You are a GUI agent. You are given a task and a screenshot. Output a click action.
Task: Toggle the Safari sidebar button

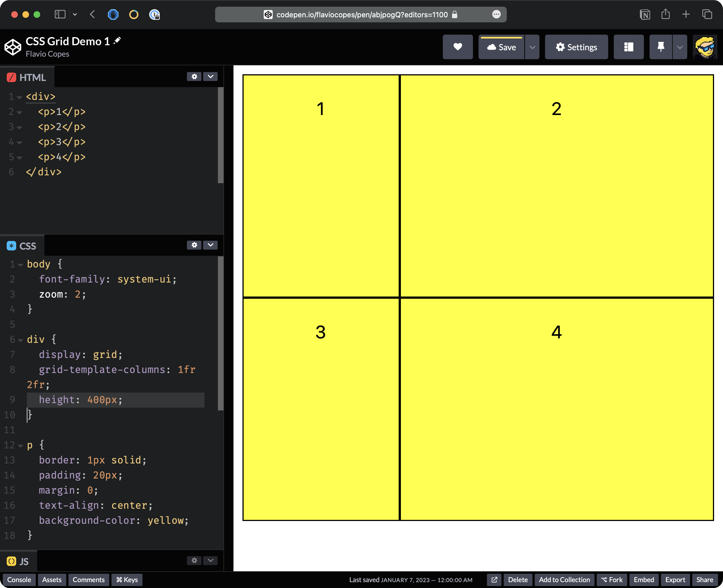(x=60, y=14)
